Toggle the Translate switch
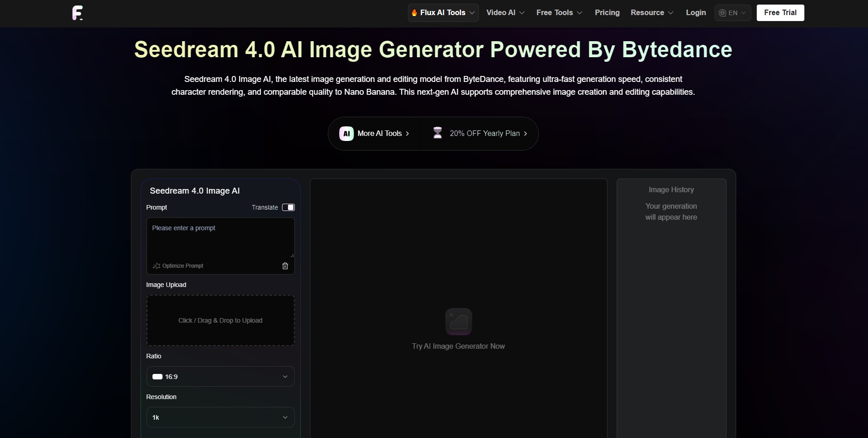The image size is (868, 438). 288,207
